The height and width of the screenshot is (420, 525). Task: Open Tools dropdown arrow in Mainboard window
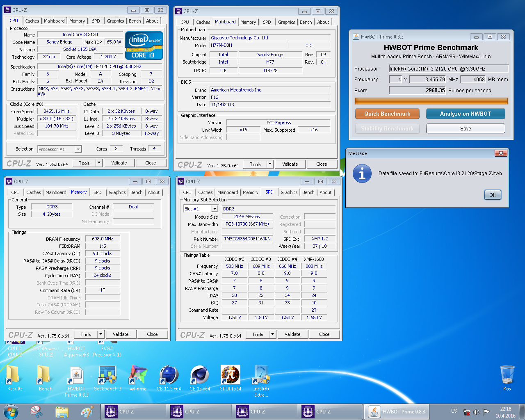[x=270, y=164]
